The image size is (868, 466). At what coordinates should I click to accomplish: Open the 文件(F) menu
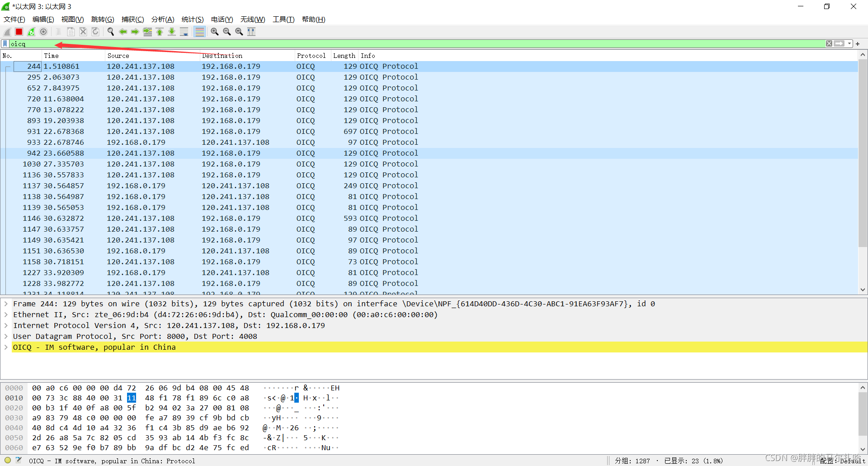(14, 19)
